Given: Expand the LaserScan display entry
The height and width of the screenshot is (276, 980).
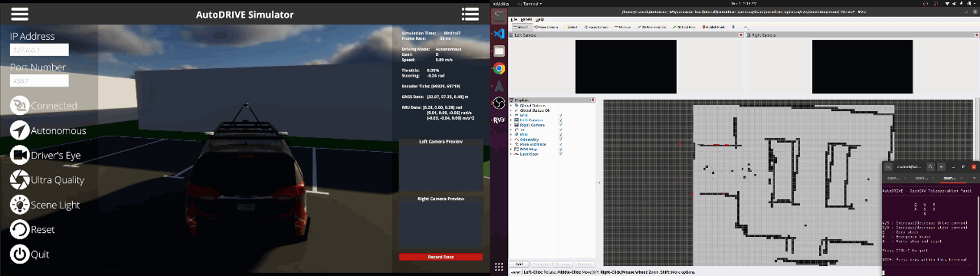Looking at the screenshot, I should tap(511, 154).
